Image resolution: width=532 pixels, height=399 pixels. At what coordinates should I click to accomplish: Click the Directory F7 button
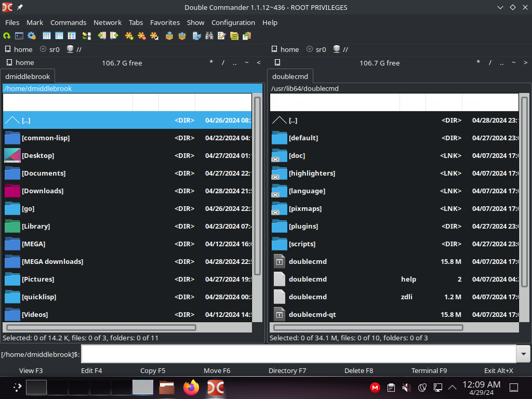pyautogui.click(x=287, y=370)
